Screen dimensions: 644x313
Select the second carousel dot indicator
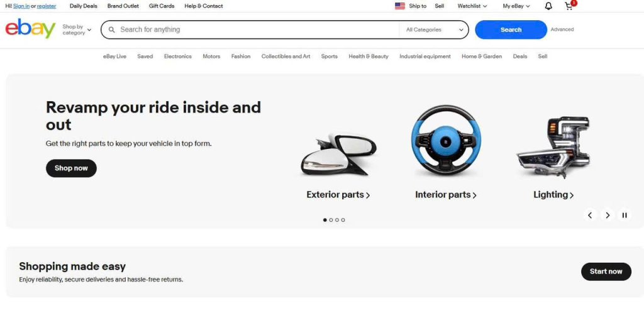coord(331,220)
